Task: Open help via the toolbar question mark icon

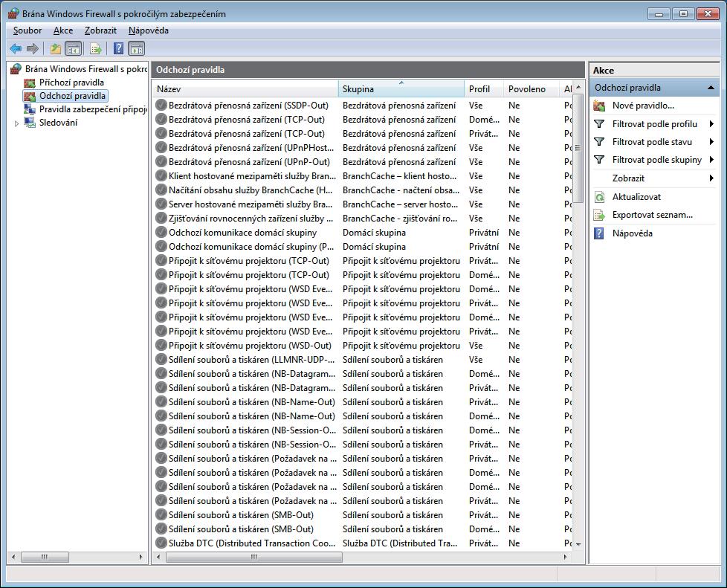Action: pyautogui.click(x=119, y=48)
